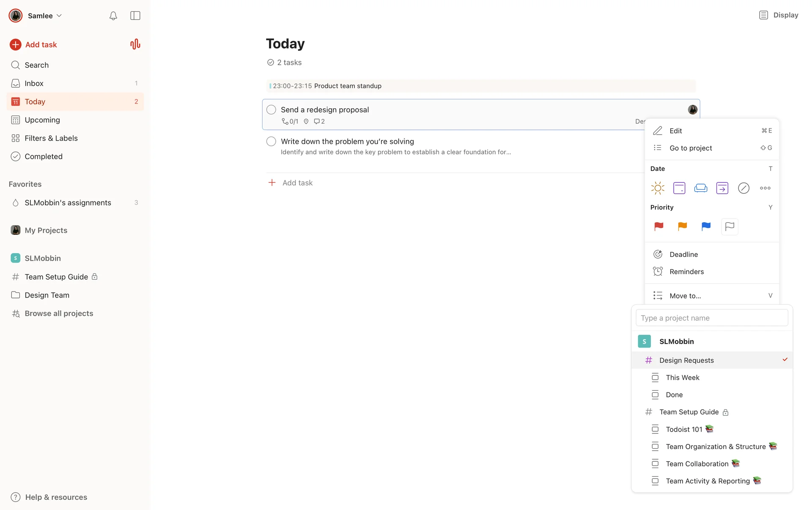Viewport: 812px width, 510px height.
Task: Open more date options ellipsis
Action: point(765,188)
